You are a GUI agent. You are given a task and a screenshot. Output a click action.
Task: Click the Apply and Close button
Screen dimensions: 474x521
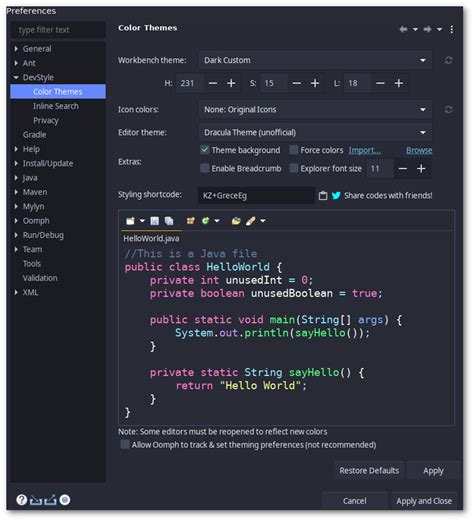pyautogui.click(x=424, y=501)
